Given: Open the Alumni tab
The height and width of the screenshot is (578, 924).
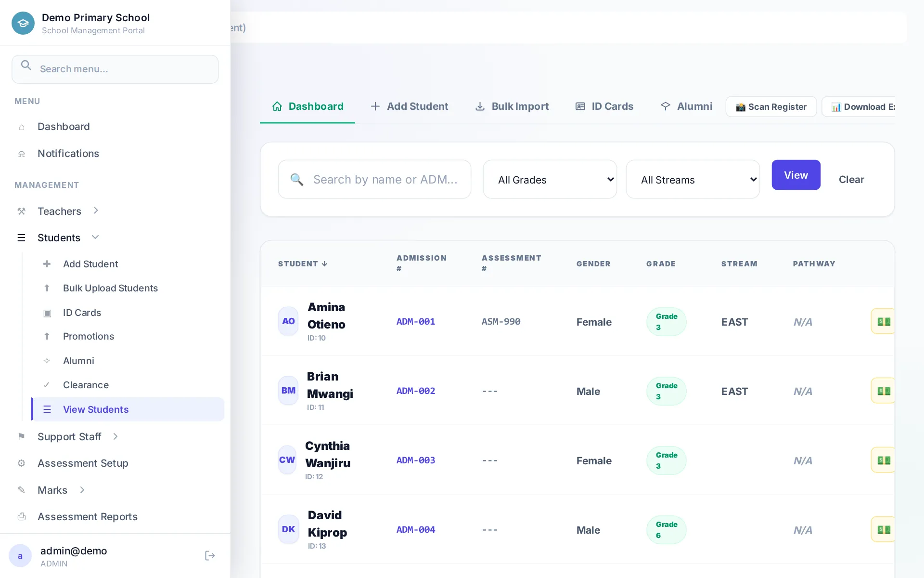Looking at the screenshot, I should point(686,106).
